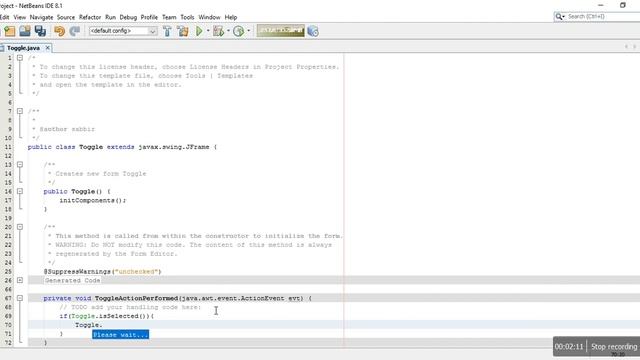The image size is (640, 360).
Task: Open the default config dropdown
Action: [123, 31]
